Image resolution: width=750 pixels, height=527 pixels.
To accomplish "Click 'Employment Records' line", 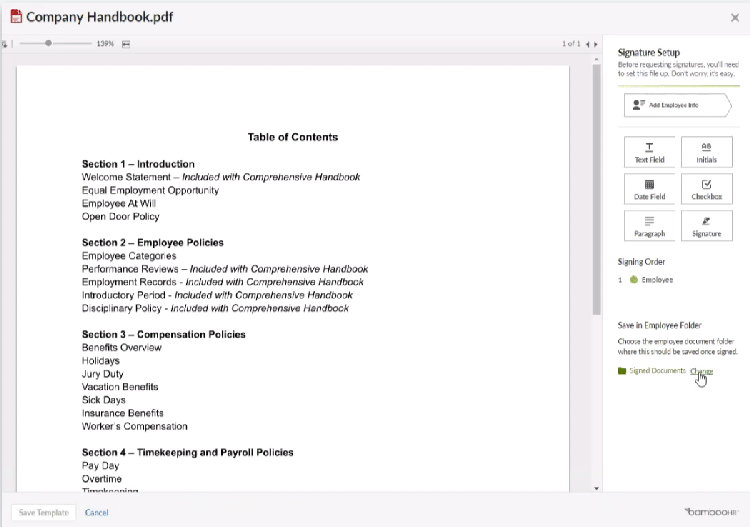I will tap(223, 282).
